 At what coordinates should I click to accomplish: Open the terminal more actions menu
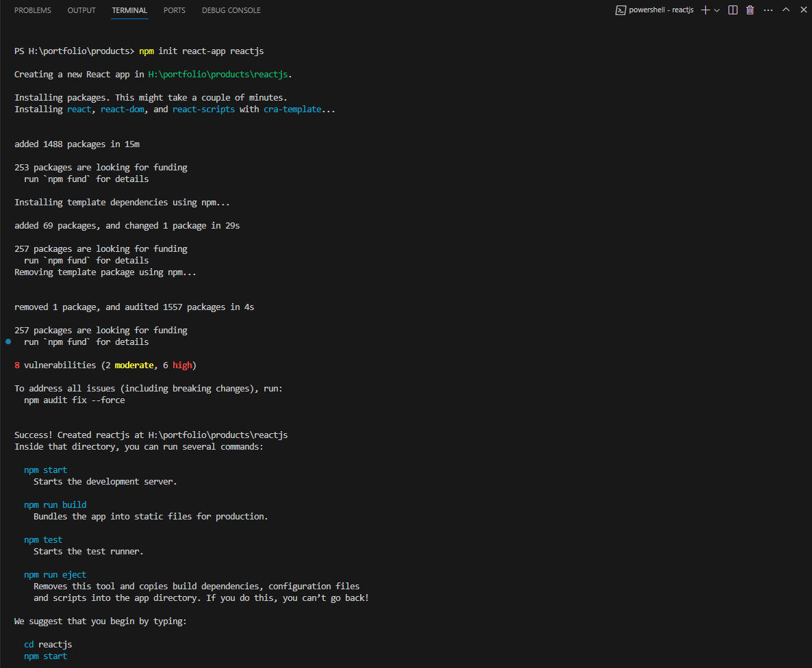coord(768,10)
